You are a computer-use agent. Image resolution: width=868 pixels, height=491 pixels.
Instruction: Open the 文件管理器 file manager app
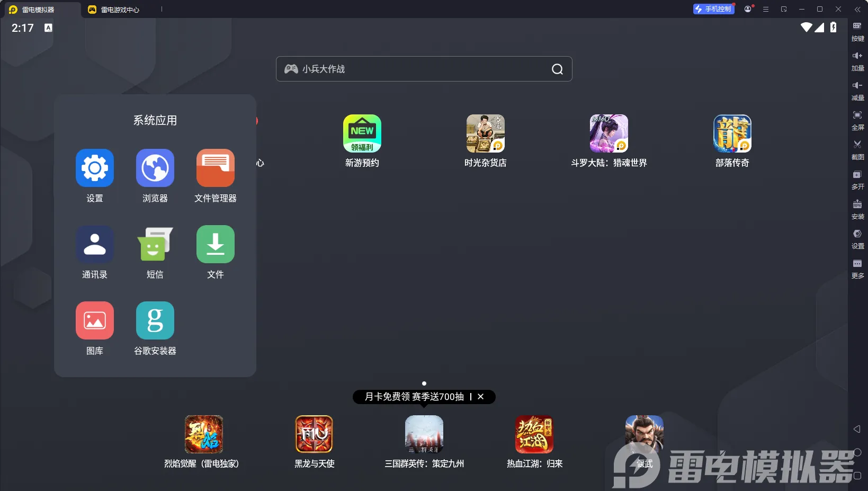[x=216, y=168]
